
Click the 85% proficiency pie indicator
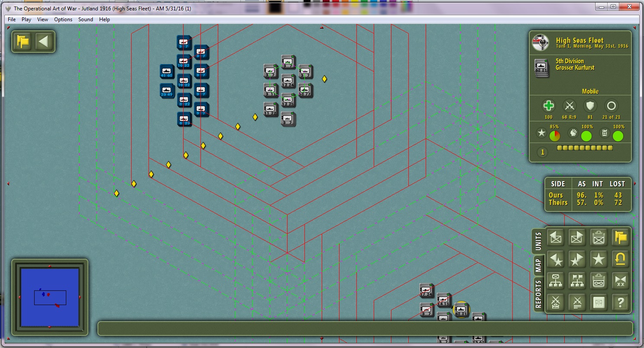pyautogui.click(x=554, y=136)
